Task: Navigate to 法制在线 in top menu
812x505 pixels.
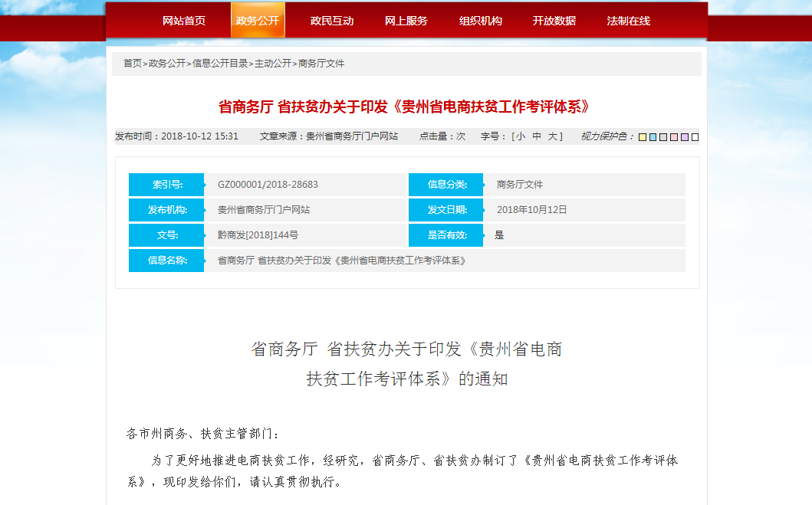Action: click(x=629, y=21)
